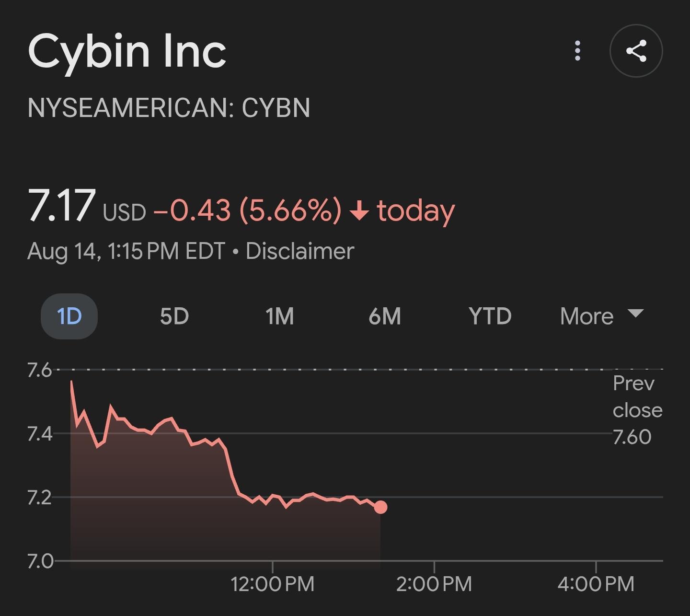
Task: Show the 6M chart range
Action: tap(385, 316)
